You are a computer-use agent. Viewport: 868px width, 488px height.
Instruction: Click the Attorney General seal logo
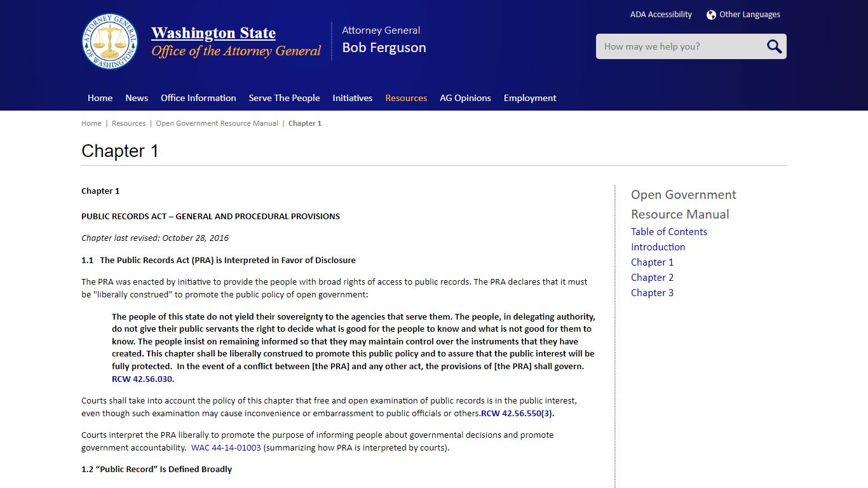[x=111, y=41]
